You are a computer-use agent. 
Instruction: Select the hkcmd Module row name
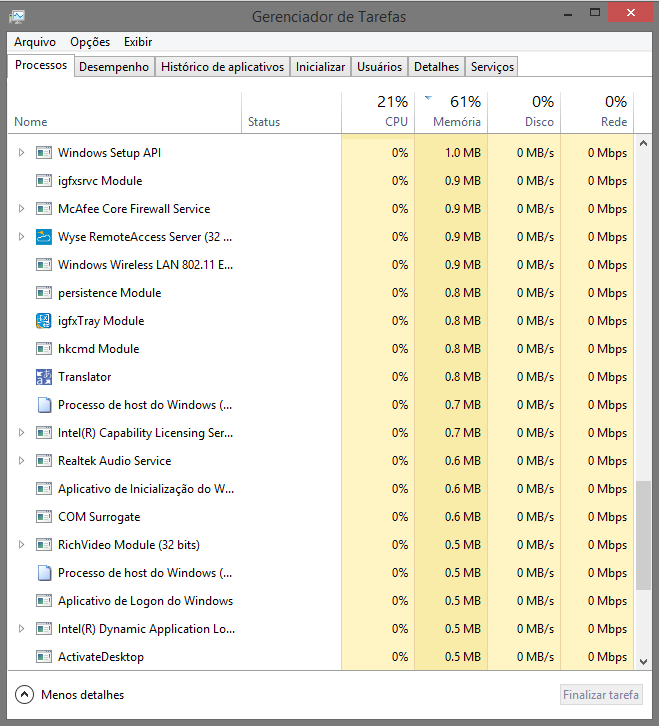(x=99, y=349)
